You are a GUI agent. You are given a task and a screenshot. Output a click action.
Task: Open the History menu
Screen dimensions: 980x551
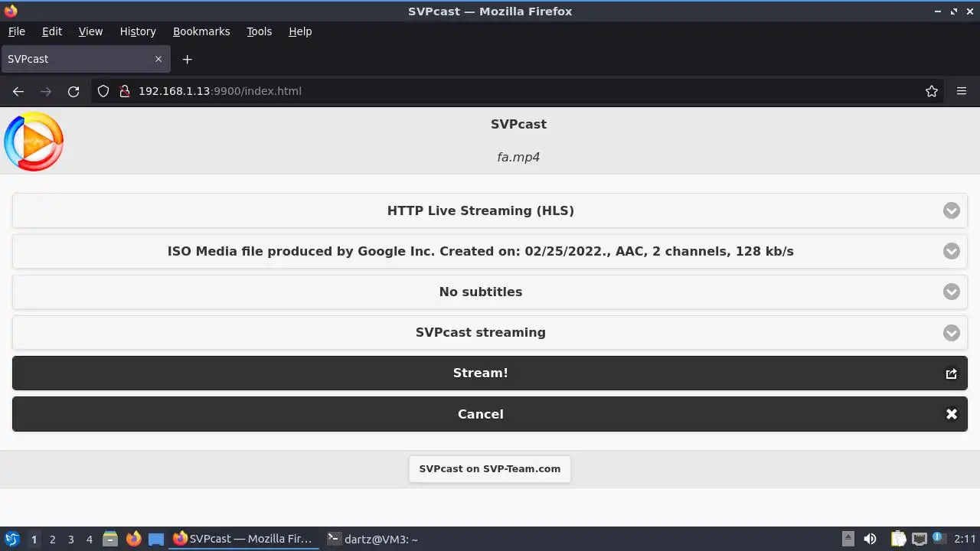[x=138, y=31]
